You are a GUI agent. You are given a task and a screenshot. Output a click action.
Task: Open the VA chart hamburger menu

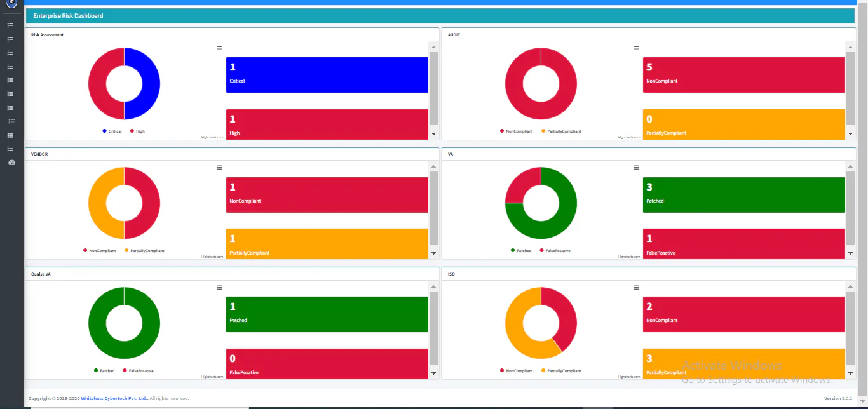coord(636,168)
